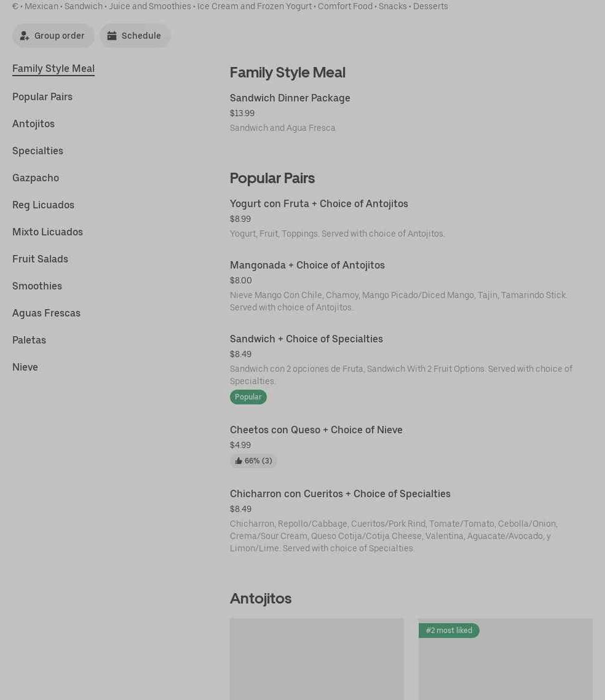
Task: Click the Popular badge under Sandwich pair
Action: point(248,397)
